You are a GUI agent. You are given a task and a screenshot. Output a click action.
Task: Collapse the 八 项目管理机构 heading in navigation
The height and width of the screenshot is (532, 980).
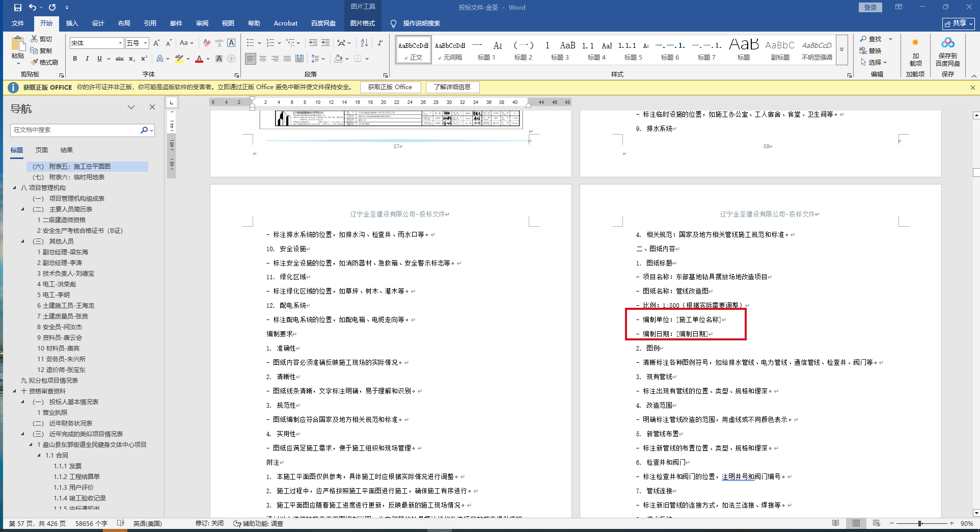click(x=14, y=188)
